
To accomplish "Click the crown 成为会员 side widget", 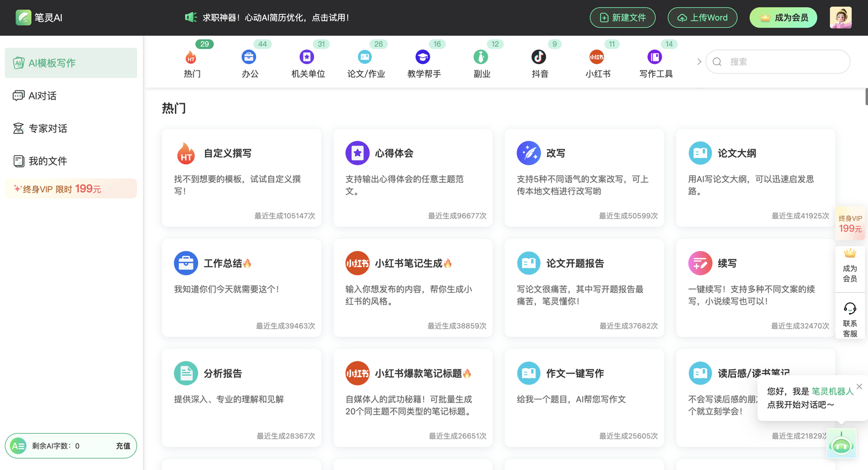I will pyautogui.click(x=850, y=265).
